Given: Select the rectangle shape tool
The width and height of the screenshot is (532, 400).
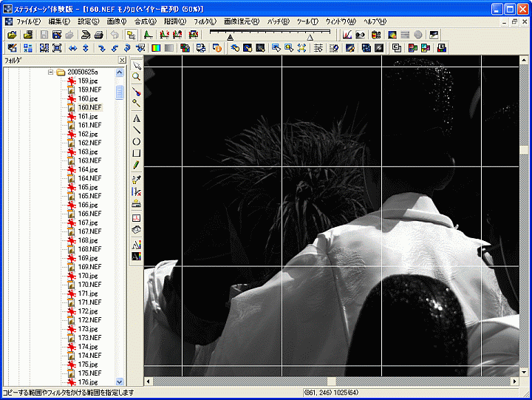Looking at the screenshot, I should coord(137,154).
